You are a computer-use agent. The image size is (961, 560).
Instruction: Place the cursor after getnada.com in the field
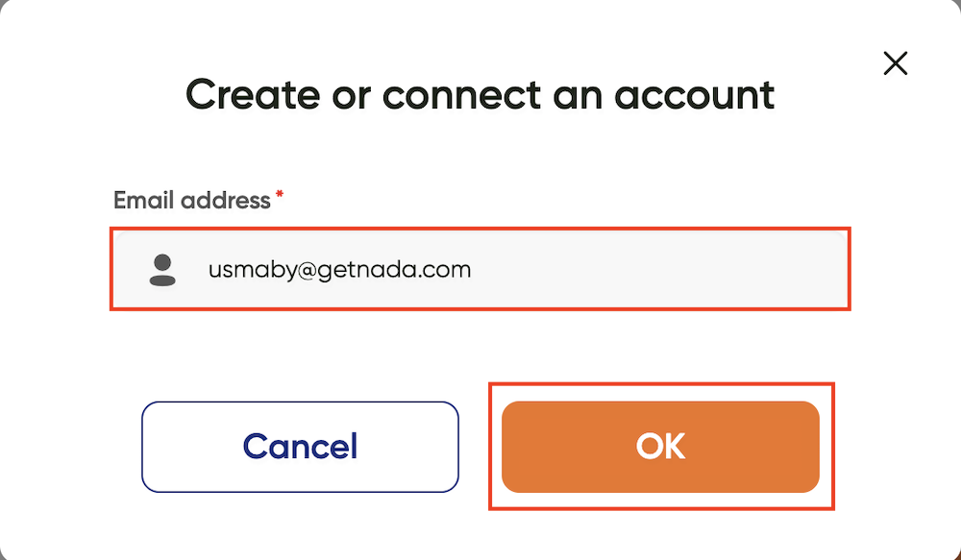click(x=473, y=270)
